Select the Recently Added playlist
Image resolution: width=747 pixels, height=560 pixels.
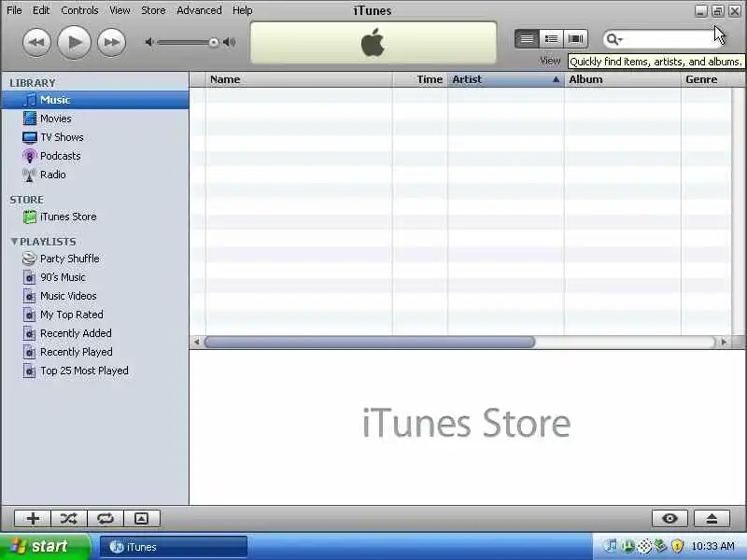click(76, 333)
